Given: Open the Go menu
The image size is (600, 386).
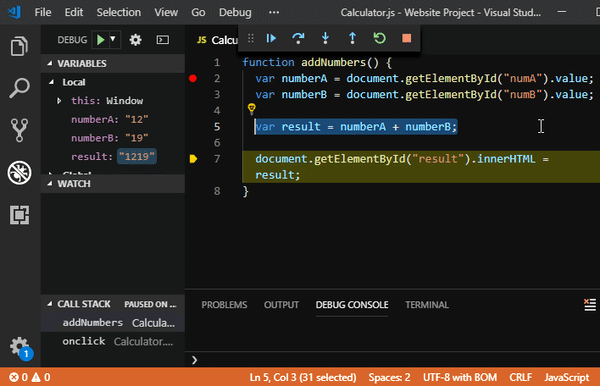Looking at the screenshot, I should click(198, 13).
